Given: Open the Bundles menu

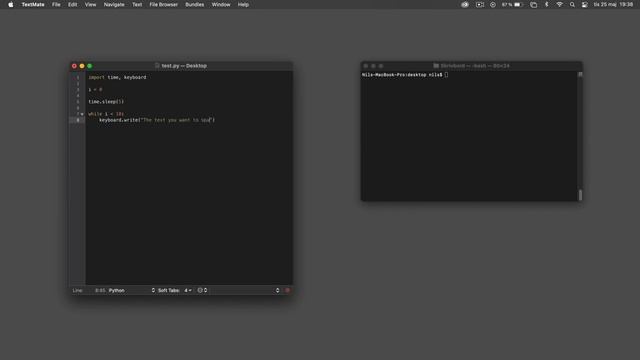Looking at the screenshot, I should (x=195, y=4).
